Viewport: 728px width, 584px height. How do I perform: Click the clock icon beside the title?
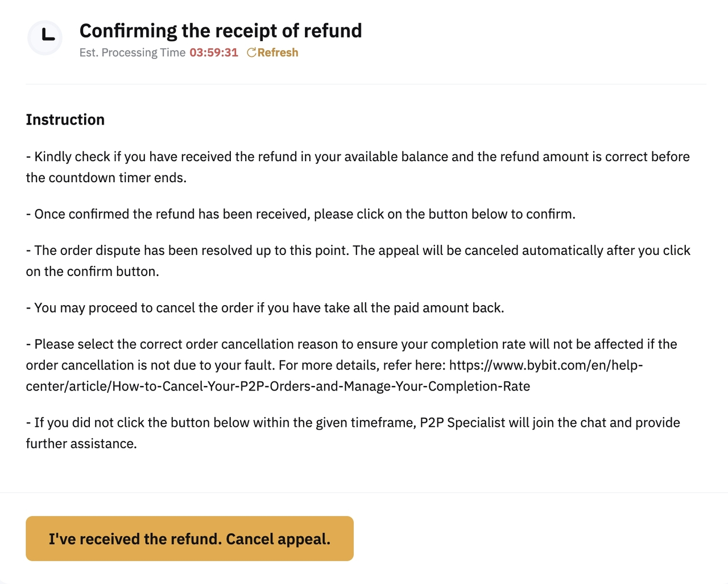45,38
